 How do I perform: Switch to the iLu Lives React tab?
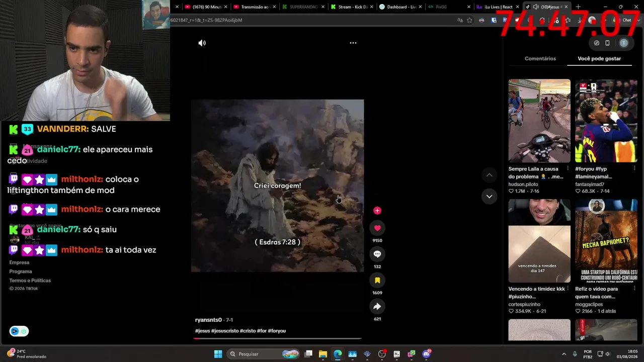[498, 7]
